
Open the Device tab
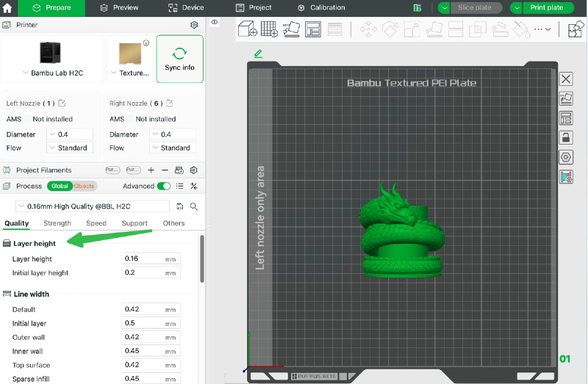186,8
